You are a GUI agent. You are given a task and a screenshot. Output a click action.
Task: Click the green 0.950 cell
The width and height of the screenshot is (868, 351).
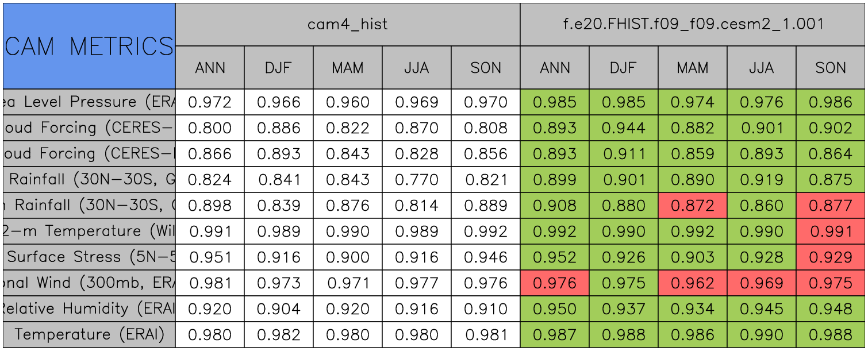coord(555,309)
